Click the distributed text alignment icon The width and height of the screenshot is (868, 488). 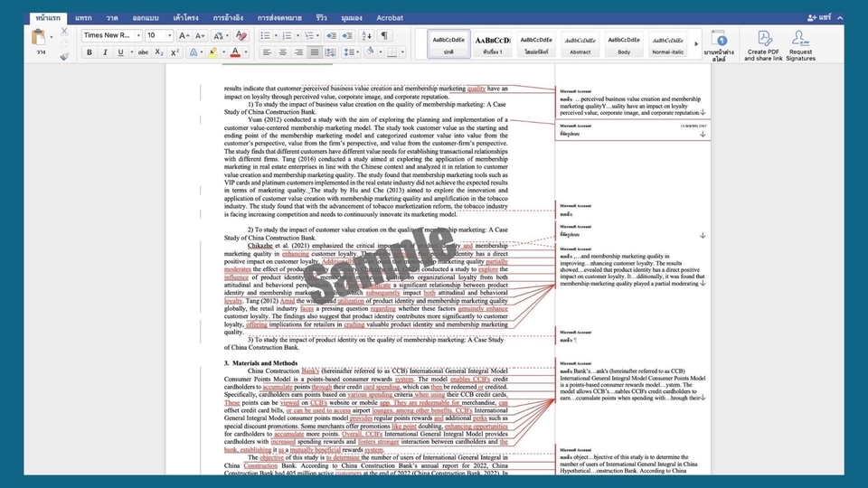[x=330, y=52]
